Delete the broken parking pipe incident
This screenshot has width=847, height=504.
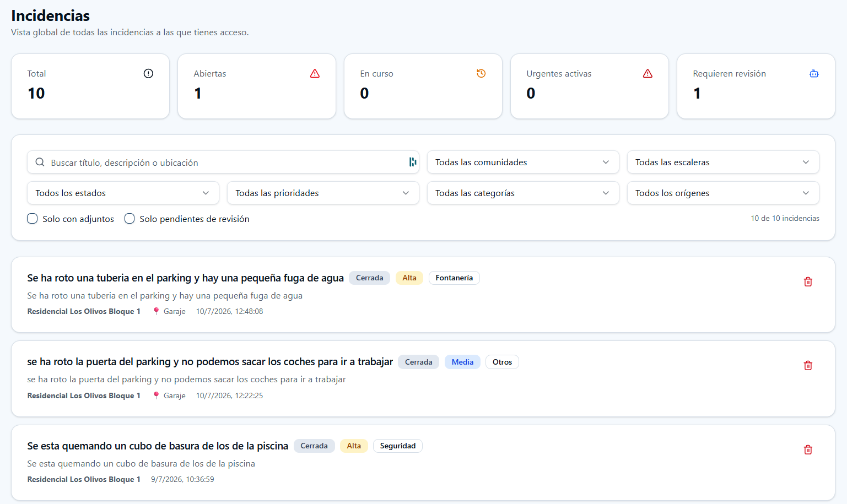click(808, 281)
